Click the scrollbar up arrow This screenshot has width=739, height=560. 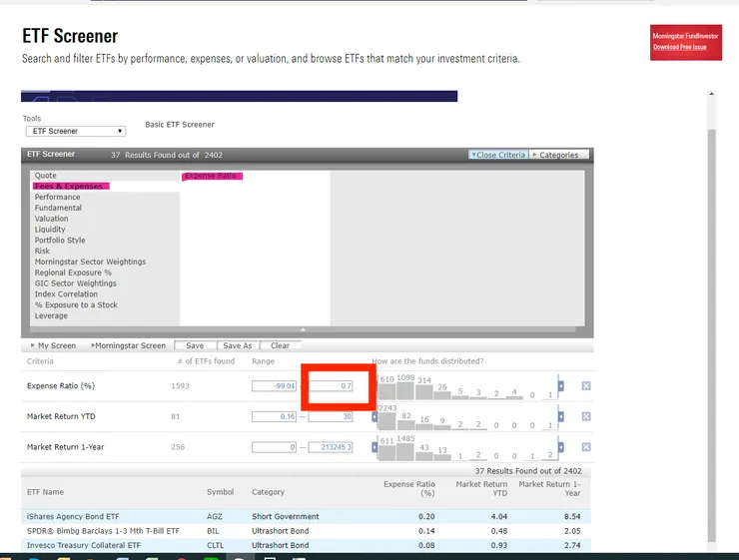712,94
